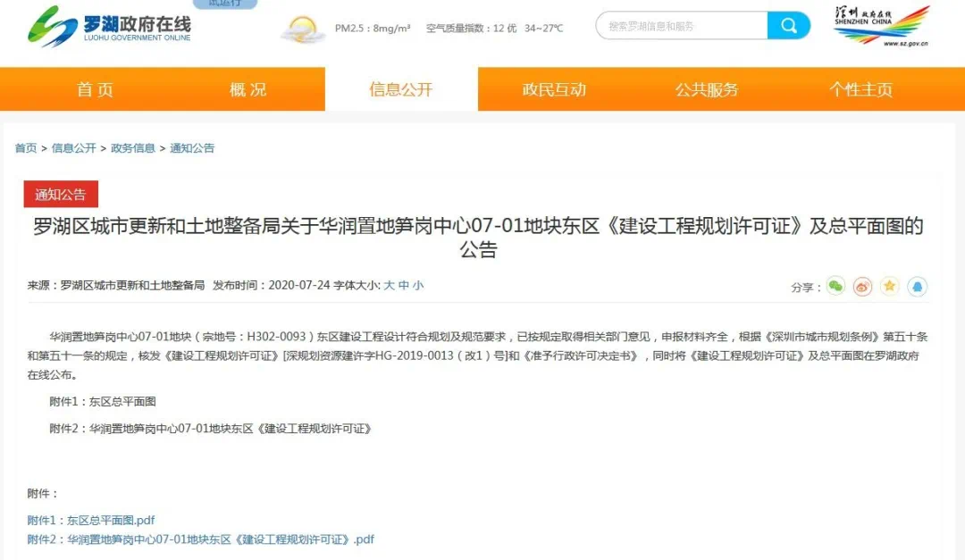Screen dimensions: 965x560
Task: Open the 政民互动 navigation tab
Action: pyautogui.click(x=554, y=89)
